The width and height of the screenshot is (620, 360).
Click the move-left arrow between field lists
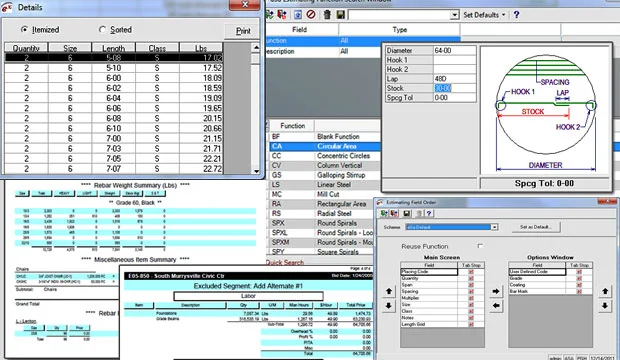[496, 306]
